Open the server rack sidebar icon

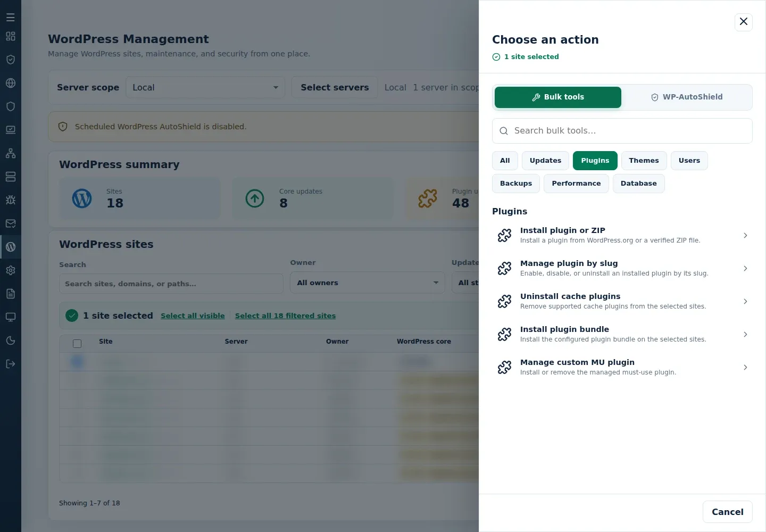(x=11, y=177)
